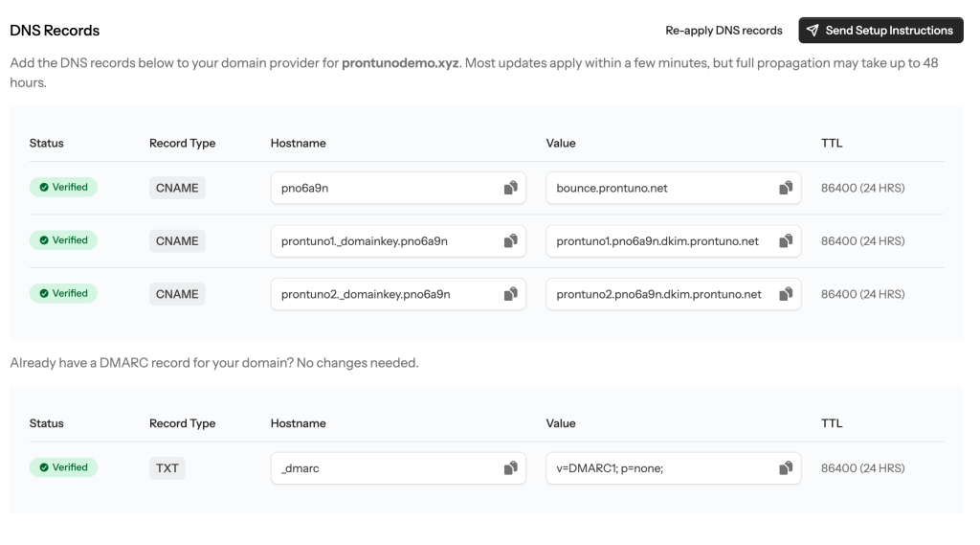
Task: Copy the pno6a9n hostname
Action: tap(511, 188)
